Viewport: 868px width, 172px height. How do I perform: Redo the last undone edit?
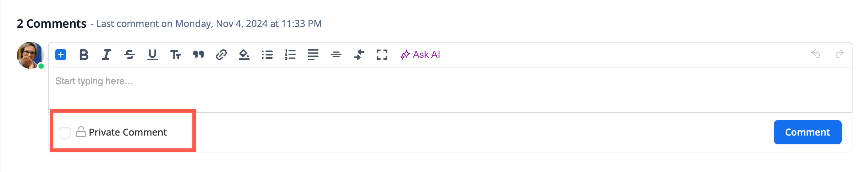[x=840, y=54]
